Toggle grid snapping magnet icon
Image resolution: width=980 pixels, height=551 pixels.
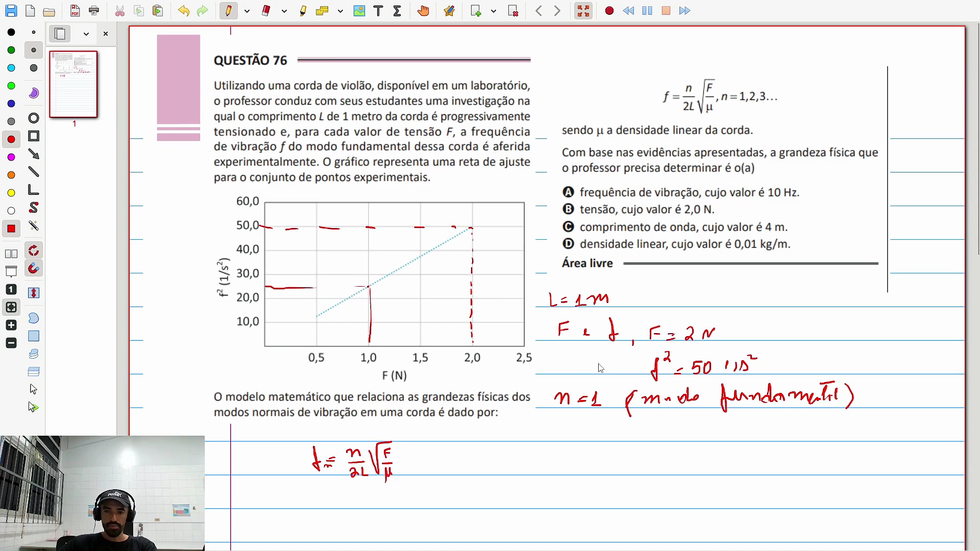tap(34, 268)
